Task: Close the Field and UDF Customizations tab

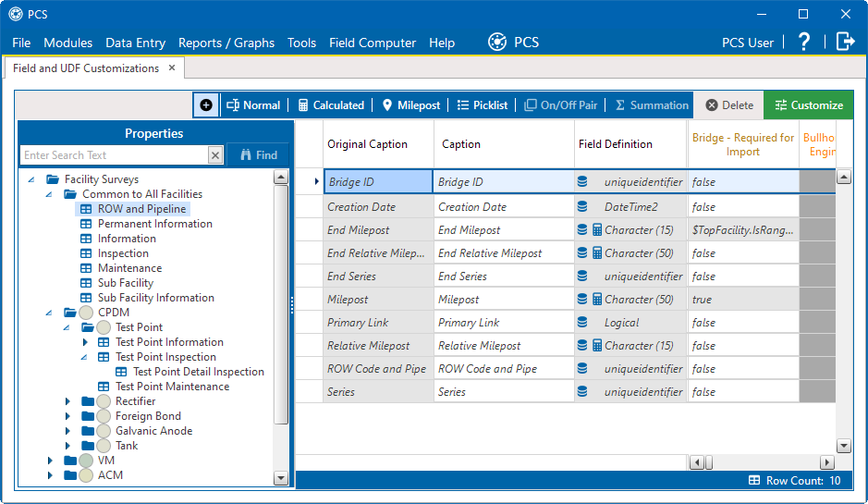Action: (172, 68)
